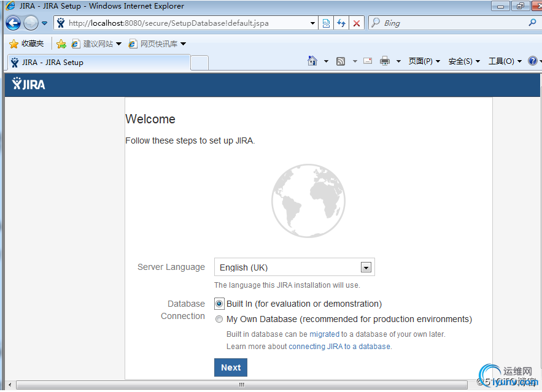Viewport: 542px width, 392px height.
Task: Click the Home page icon
Action: tap(312, 61)
